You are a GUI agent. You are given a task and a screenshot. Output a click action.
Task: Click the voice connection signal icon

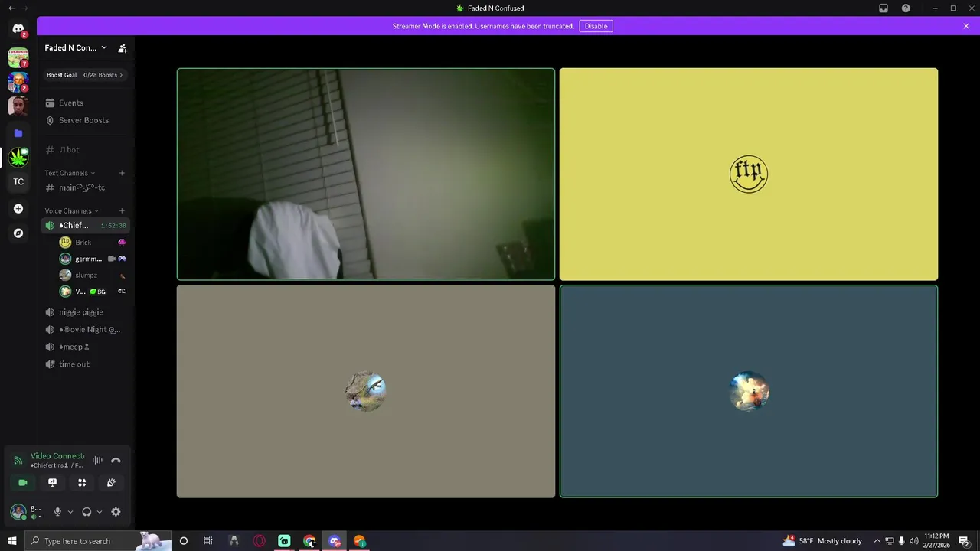[x=18, y=461]
